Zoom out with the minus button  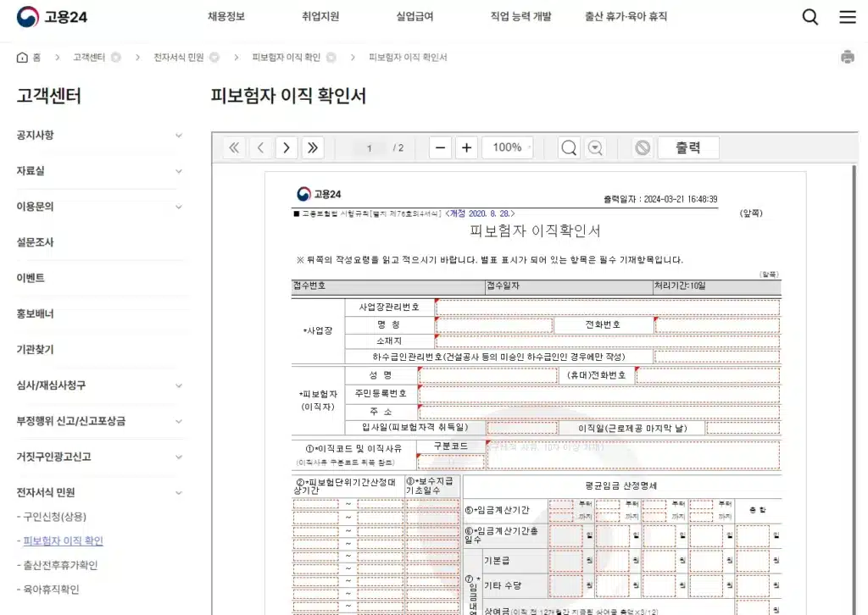tap(440, 147)
